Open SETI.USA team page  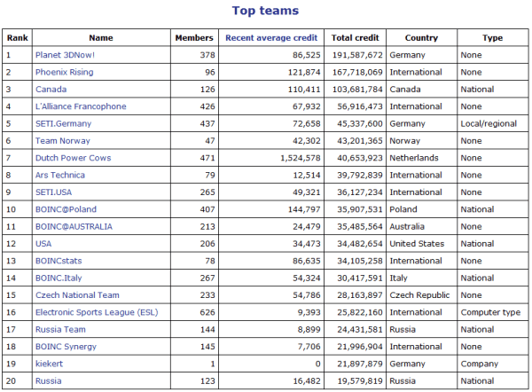tap(53, 192)
